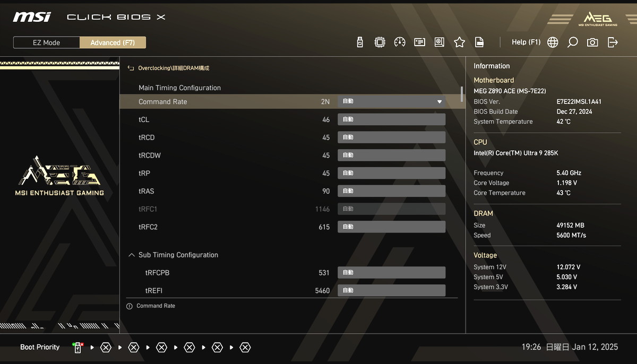Select the Command Rate row label
The image size is (637, 364).
[x=163, y=102]
